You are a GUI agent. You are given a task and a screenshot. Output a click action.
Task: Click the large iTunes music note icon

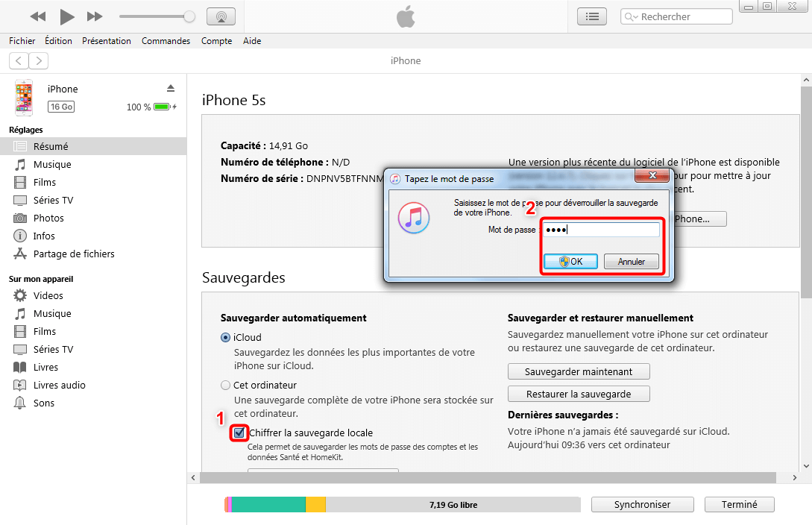pos(414,218)
